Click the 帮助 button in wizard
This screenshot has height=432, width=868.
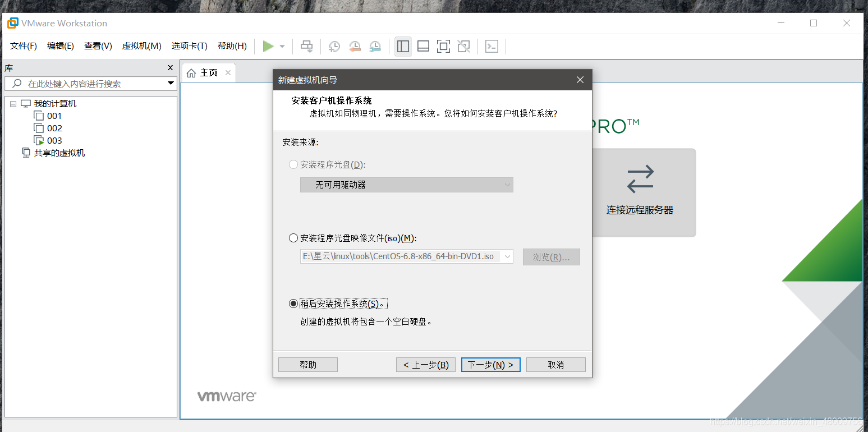point(308,365)
